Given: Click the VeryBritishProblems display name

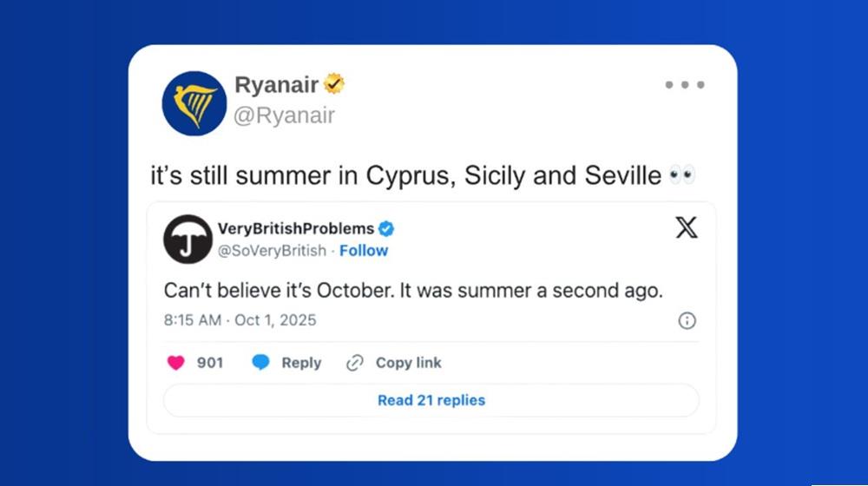Looking at the screenshot, I should click(295, 228).
